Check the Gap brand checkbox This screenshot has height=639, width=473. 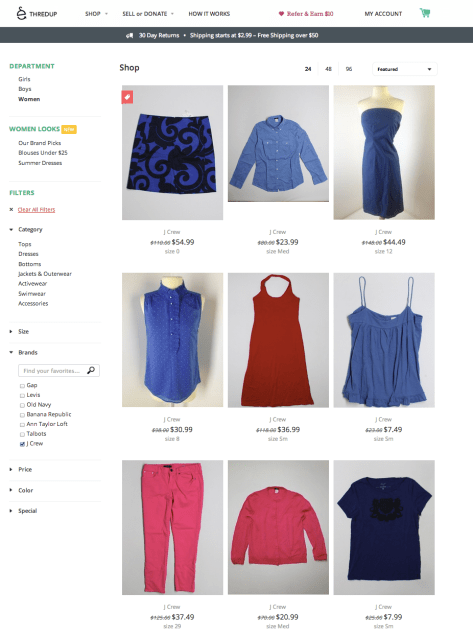[x=22, y=386]
